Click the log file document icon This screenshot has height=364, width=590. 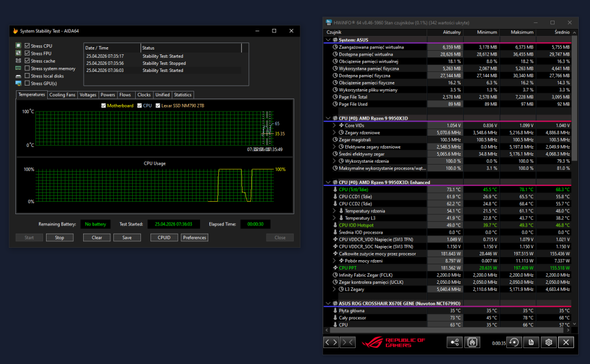[x=531, y=342]
